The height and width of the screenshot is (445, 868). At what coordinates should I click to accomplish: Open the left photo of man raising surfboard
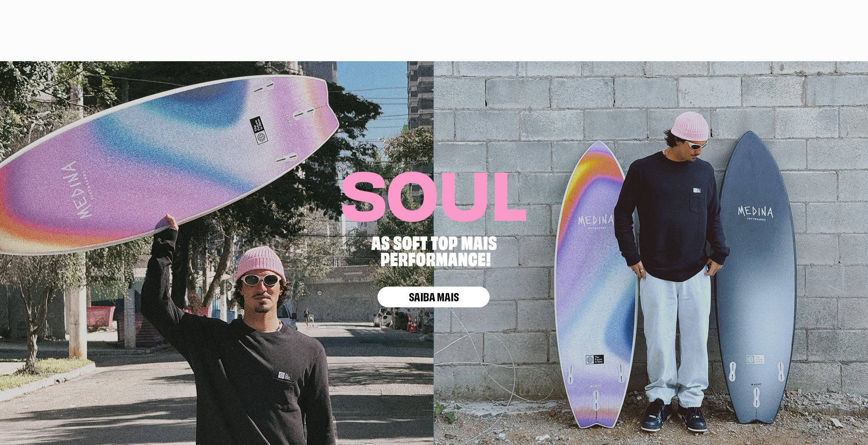click(x=217, y=253)
